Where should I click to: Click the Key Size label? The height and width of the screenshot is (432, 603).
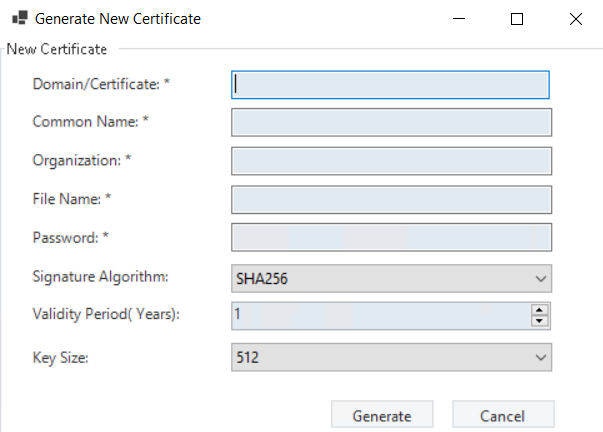[x=60, y=355]
